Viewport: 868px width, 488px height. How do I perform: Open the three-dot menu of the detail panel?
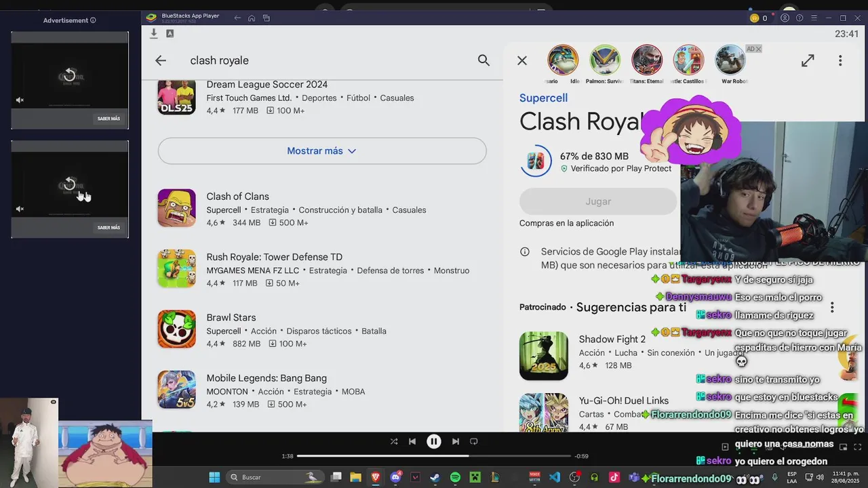click(840, 60)
